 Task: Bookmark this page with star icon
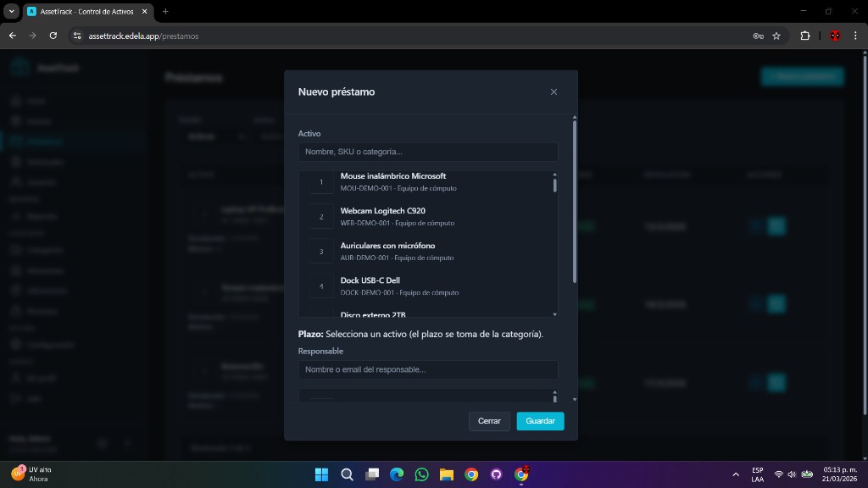pyautogui.click(x=776, y=36)
